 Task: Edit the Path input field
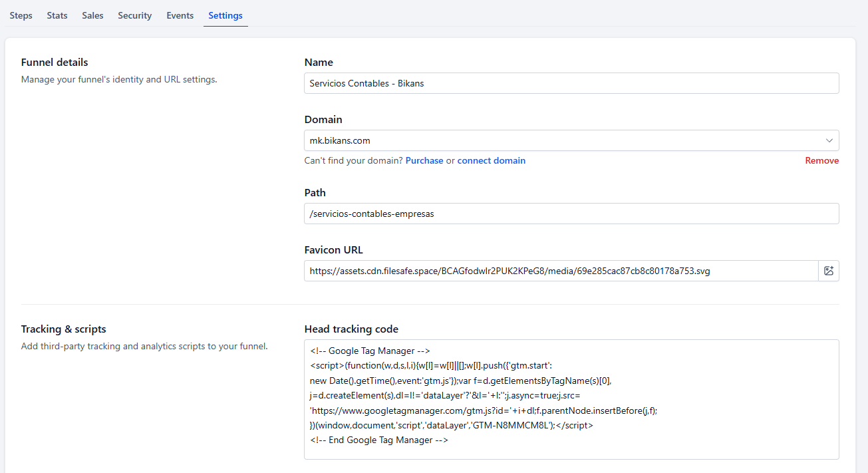571,214
